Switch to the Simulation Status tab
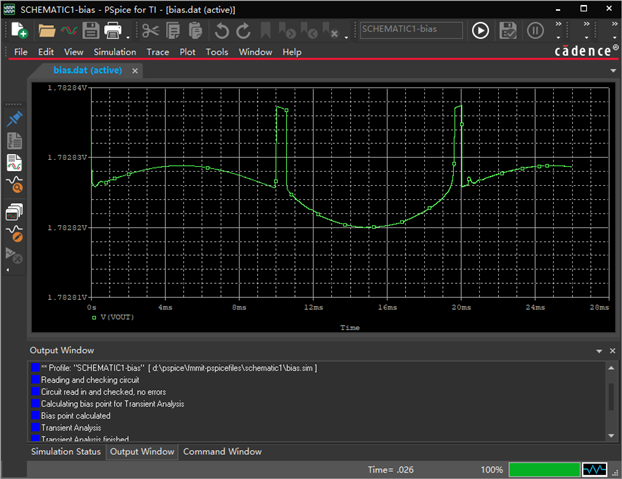 pyautogui.click(x=66, y=452)
